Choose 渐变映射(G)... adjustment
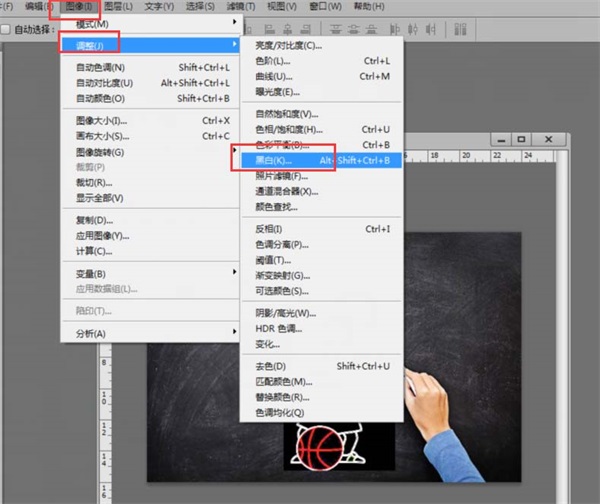This screenshot has width=600, height=504. (x=321, y=275)
